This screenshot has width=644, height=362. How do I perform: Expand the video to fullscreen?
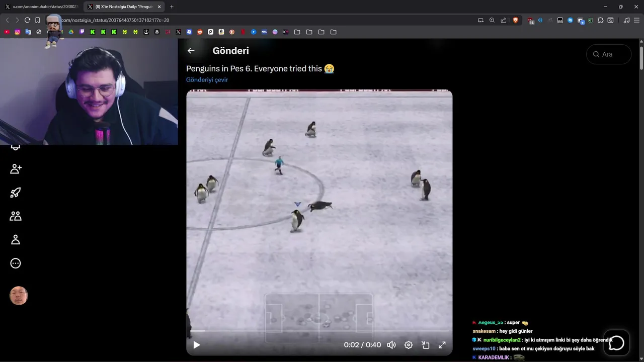[x=442, y=345]
